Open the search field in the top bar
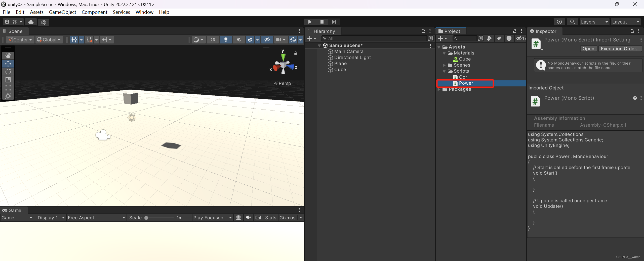 coord(572,22)
